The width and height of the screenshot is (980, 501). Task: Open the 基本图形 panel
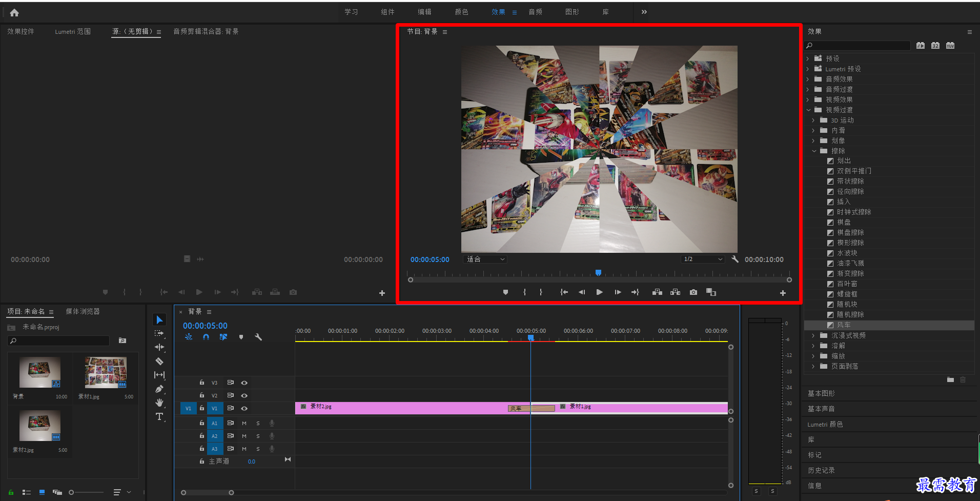pyautogui.click(x=821, y=393)
